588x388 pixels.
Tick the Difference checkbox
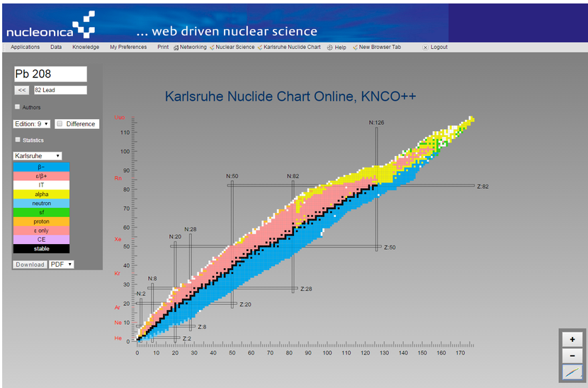60,123
